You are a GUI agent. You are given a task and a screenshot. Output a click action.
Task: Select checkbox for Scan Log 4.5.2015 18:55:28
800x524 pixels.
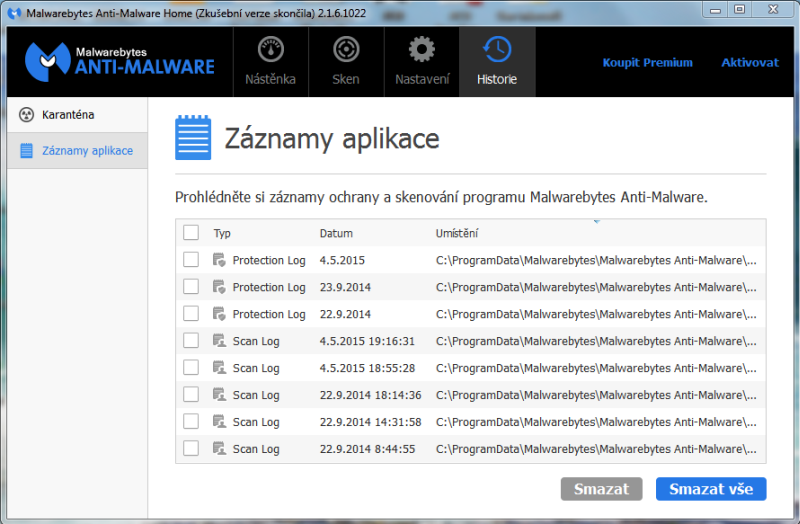(x=191, y=368)
